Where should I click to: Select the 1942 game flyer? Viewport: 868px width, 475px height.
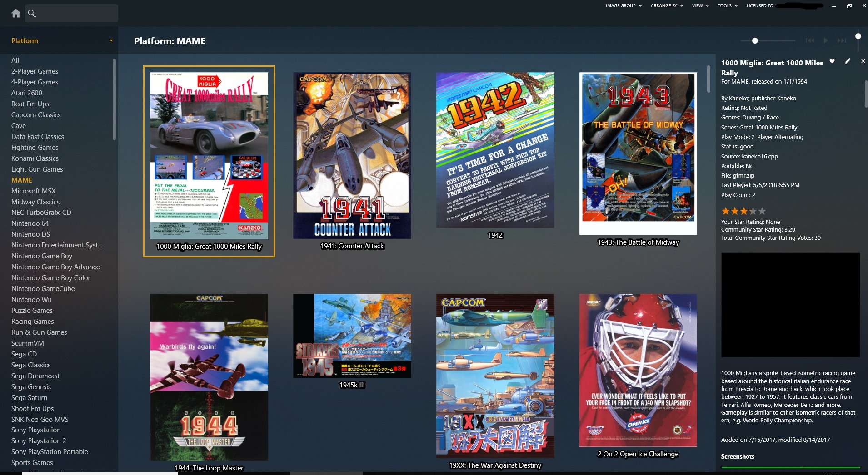(x=495, y=150)
